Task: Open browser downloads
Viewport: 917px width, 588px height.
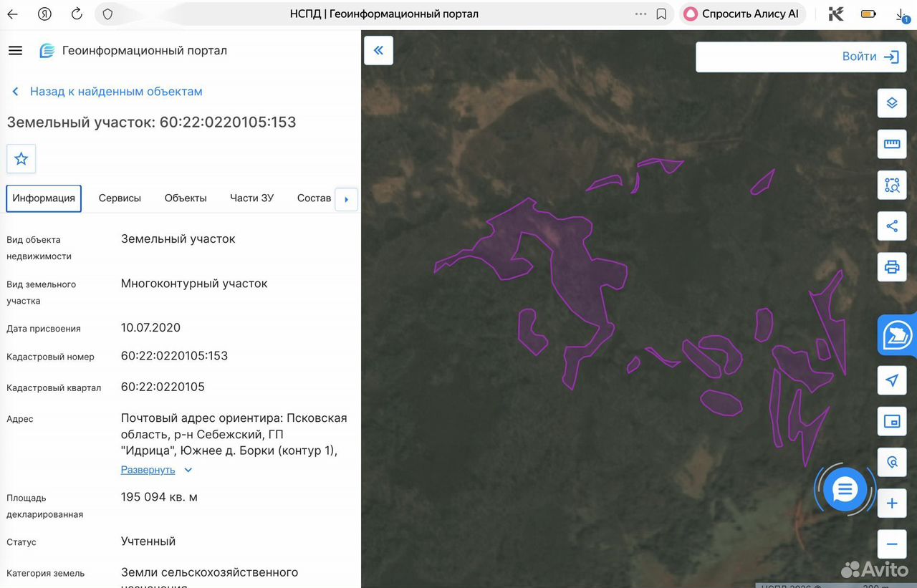Action: click(x=902, y=14)
